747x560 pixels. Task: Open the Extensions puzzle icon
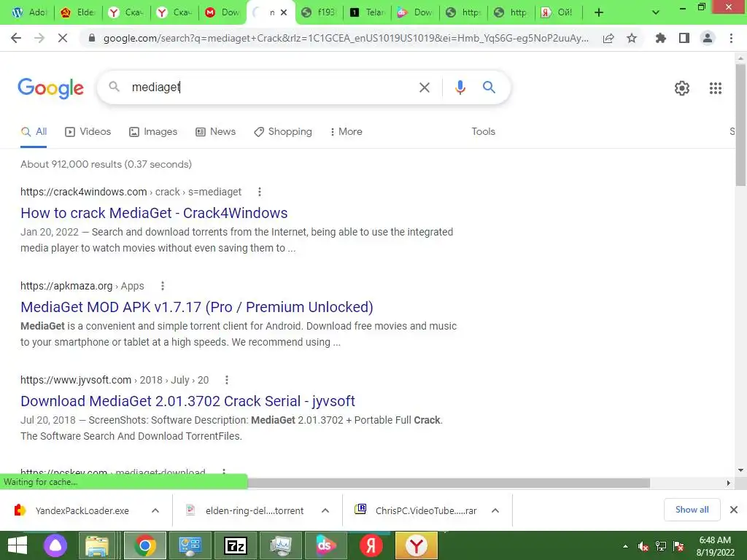[x=661, y=38]
